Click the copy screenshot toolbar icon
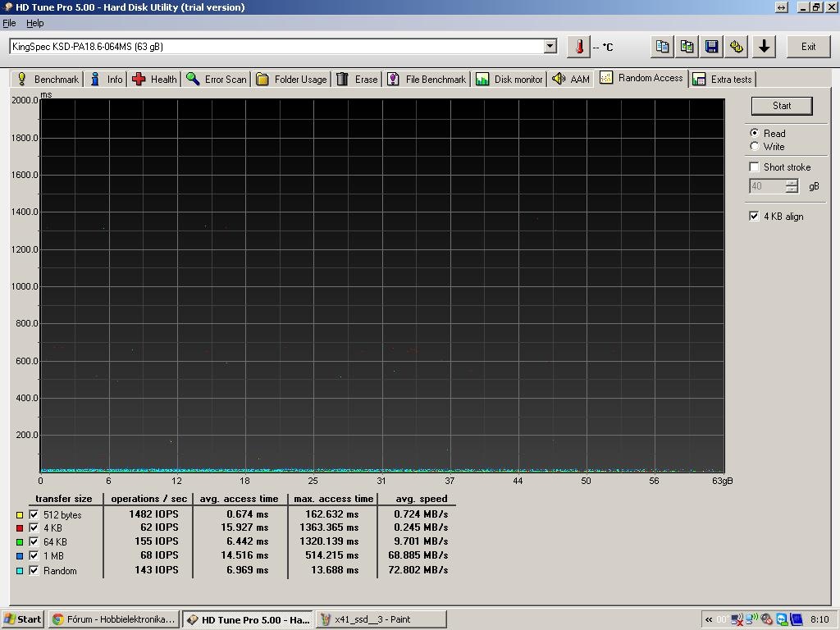The width and height of the screenshot is (840, 630). pyautogui.click(x=687, y=47)
